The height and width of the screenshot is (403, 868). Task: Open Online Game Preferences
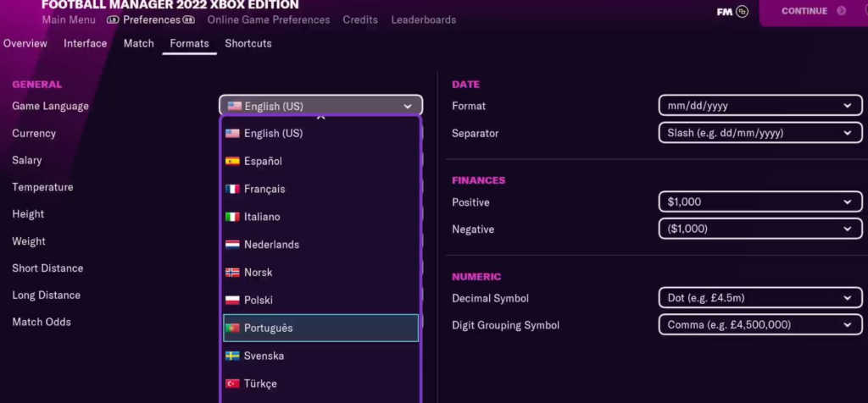(x=269, y=20)
